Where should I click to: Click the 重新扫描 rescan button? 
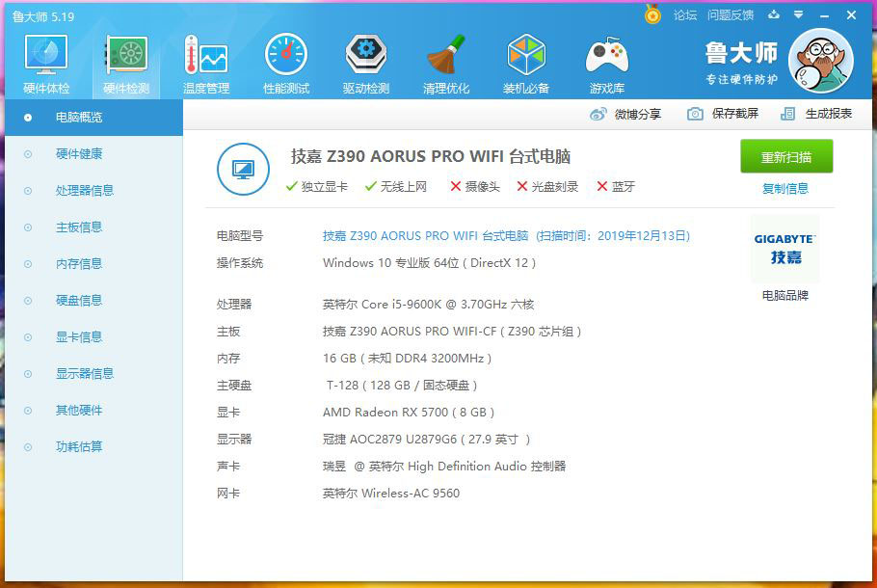pos(784,156)
